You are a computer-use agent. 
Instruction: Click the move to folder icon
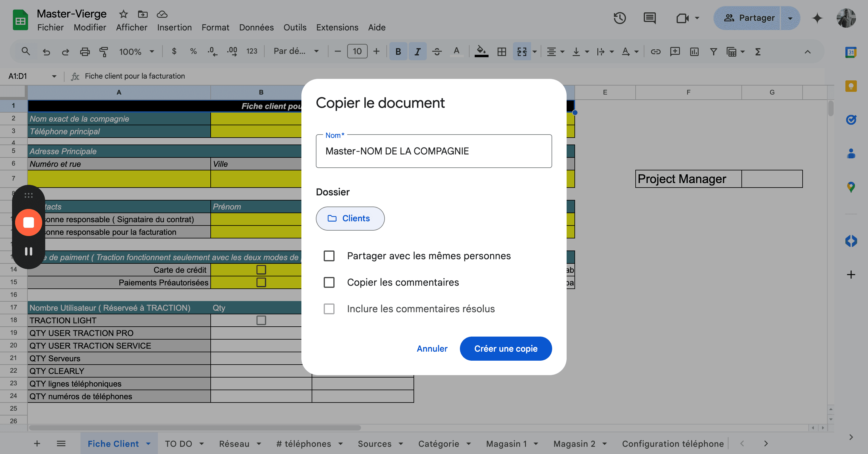(143, 14)
